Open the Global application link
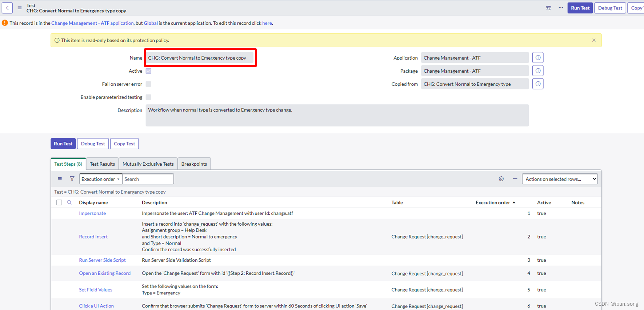The height and width of the screenshot is (310, 644). click(x=151, y=23)
